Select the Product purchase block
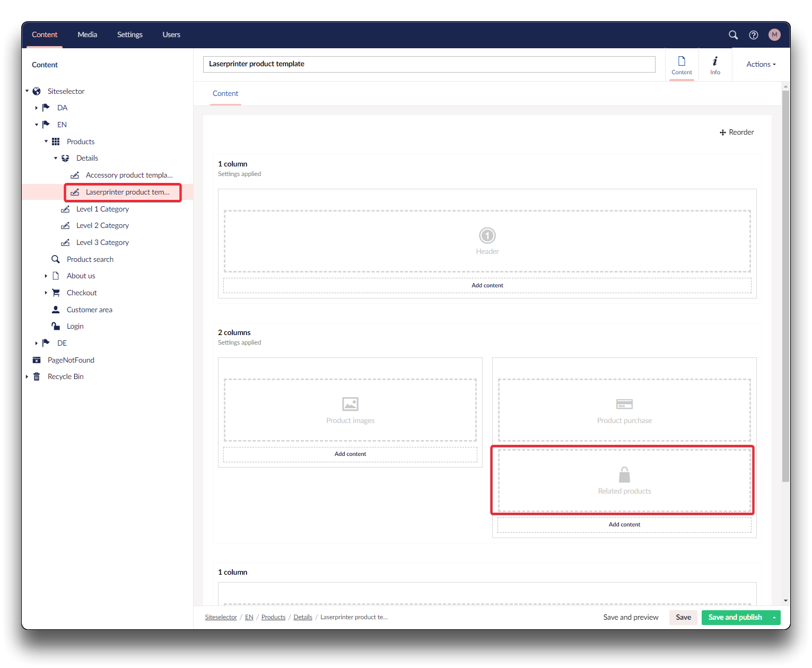The image size is (812, 668). 624,410
